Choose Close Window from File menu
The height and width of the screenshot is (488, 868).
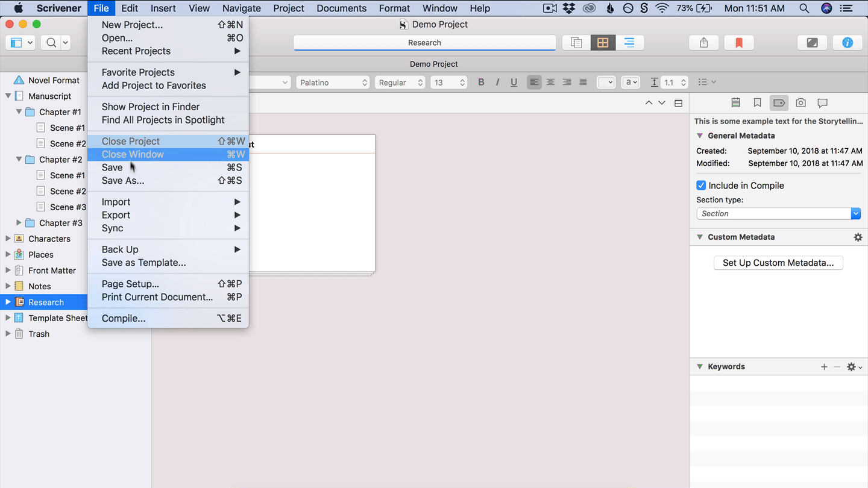[168, 154]
